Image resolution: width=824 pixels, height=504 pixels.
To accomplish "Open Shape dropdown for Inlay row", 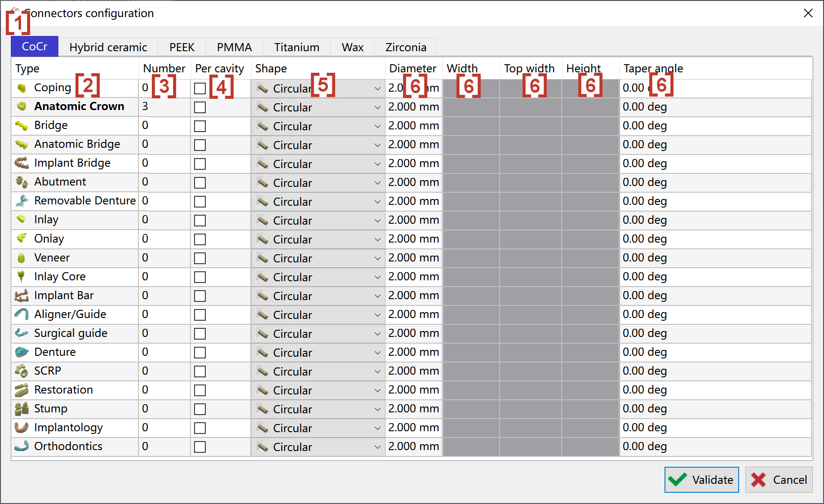I will (318, 221).
